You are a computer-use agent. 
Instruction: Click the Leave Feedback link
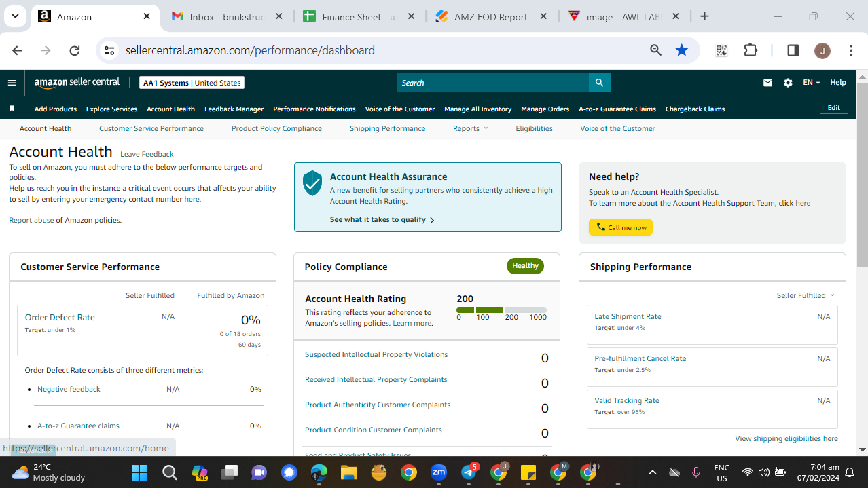(x=147, y=154)
